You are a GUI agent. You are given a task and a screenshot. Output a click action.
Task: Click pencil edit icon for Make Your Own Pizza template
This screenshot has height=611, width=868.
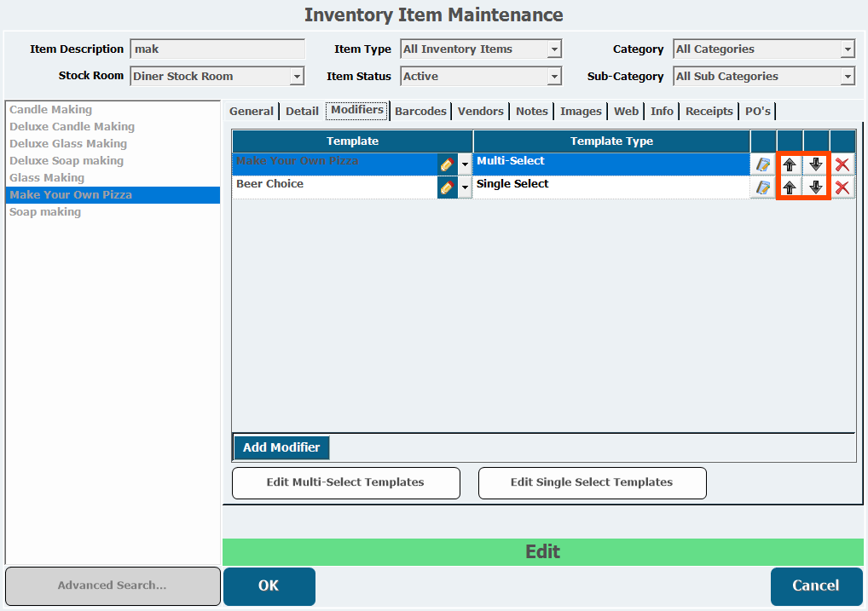pyautogui.click(x=446, y=164)
